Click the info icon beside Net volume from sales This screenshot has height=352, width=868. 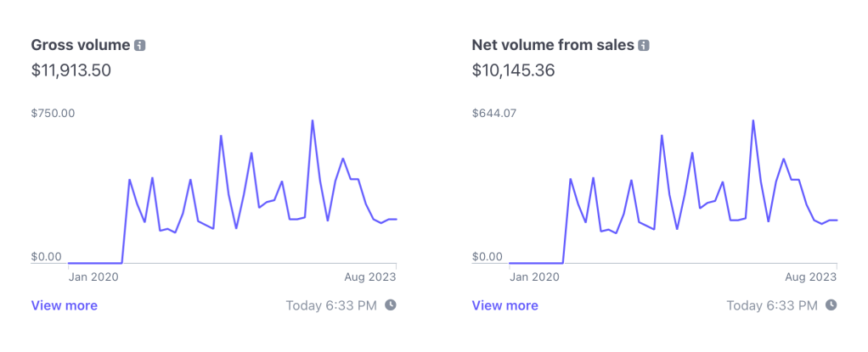(644, 45)
